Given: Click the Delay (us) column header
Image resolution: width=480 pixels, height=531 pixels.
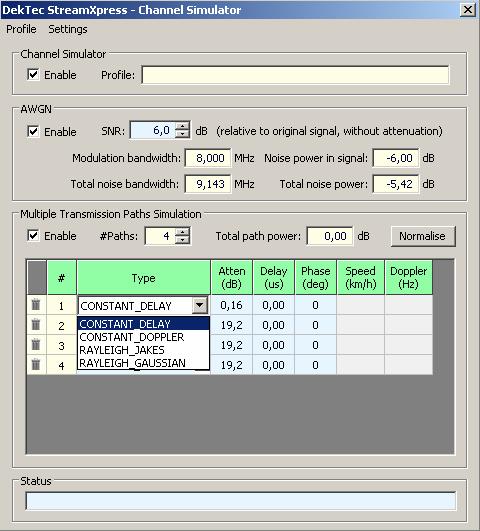Looking at the screenshot, I should [x=274, y=278].
